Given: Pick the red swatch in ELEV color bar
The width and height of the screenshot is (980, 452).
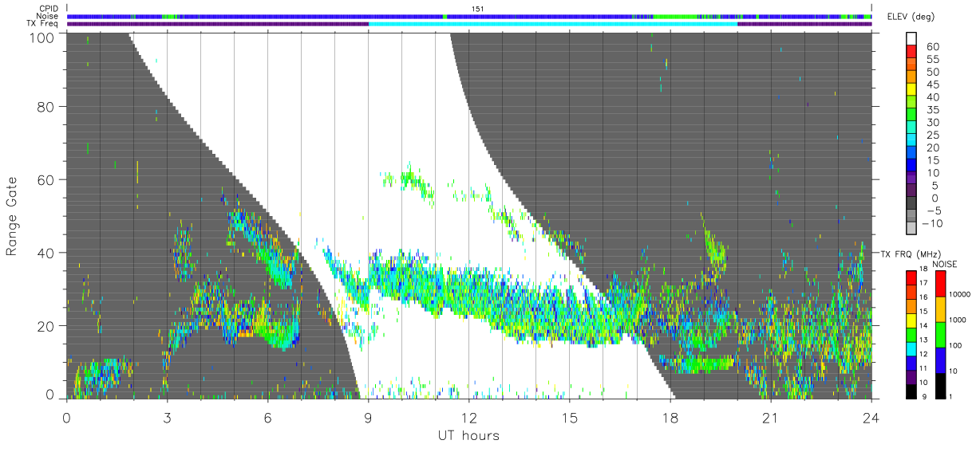Looking at the screenshot, I should point(912,52).
